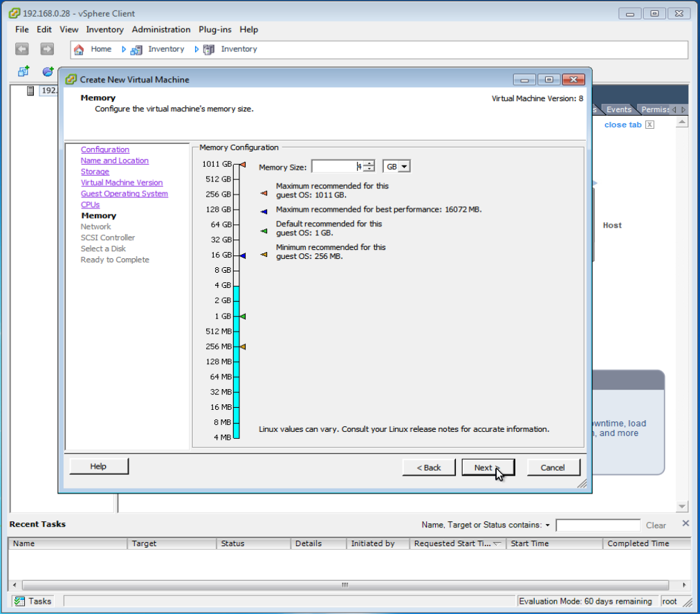Click the 8 GB tick on memory scale

click(x=236, y=271)
